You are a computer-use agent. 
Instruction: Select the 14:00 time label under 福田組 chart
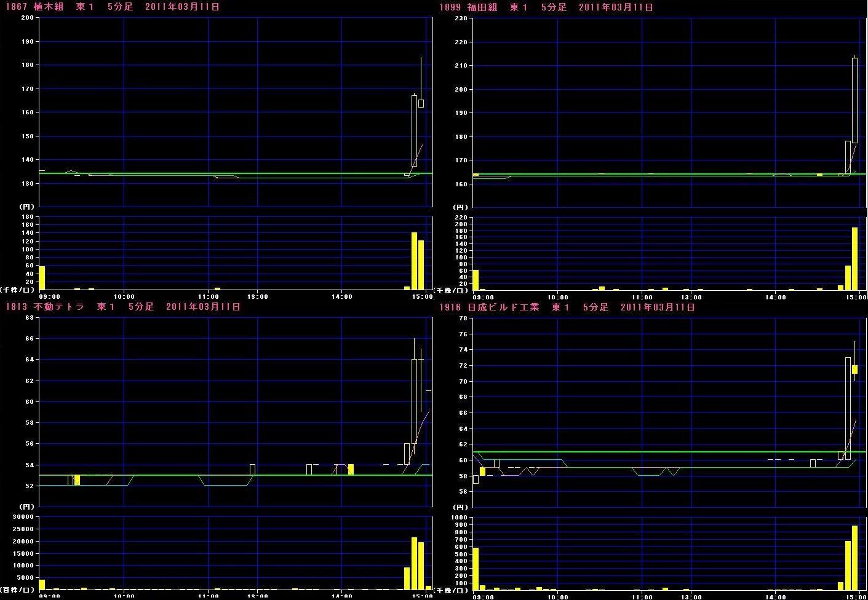click(x=775, y=297)
